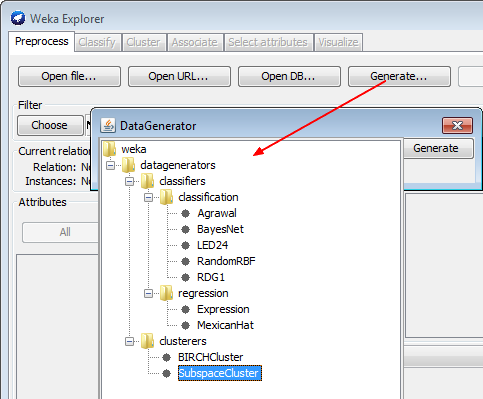483x399 pixels.
Task: Click the Open DB... button
Action: [289, 76]
